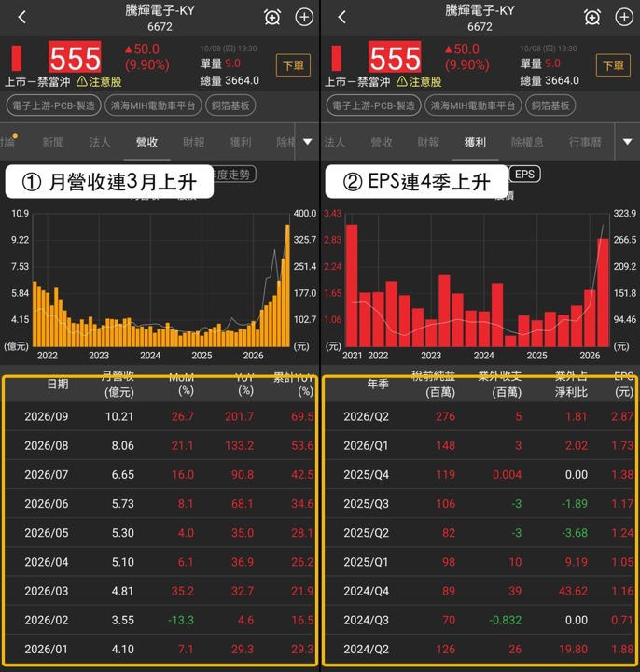Tap 總量 3664.0 in right panel
Image resolution: width=640 pixels, height=672 pixels.
[550, 80]
